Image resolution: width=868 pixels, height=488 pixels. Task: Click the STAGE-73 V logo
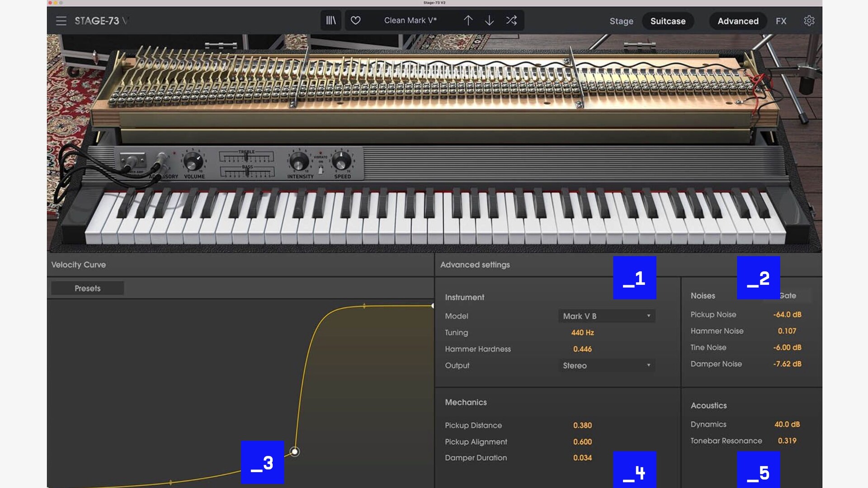[x=101, y=21]
